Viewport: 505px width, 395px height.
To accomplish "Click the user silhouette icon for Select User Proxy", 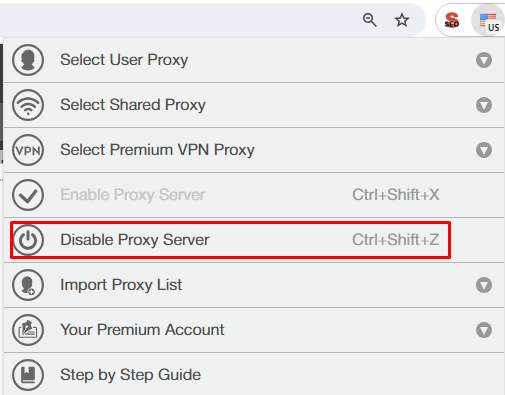I will pos(28,60).
